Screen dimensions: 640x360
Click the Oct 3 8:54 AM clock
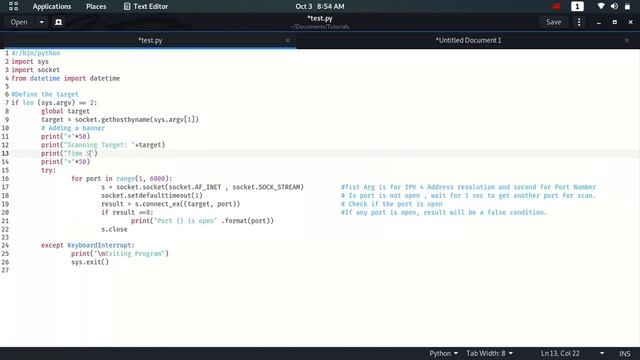point(320,7)
